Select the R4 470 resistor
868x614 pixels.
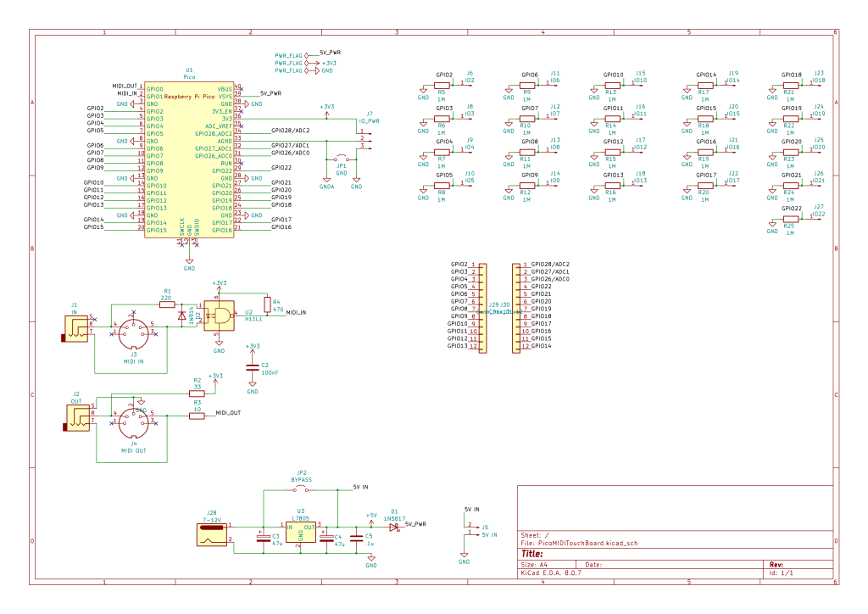point(266,305)
